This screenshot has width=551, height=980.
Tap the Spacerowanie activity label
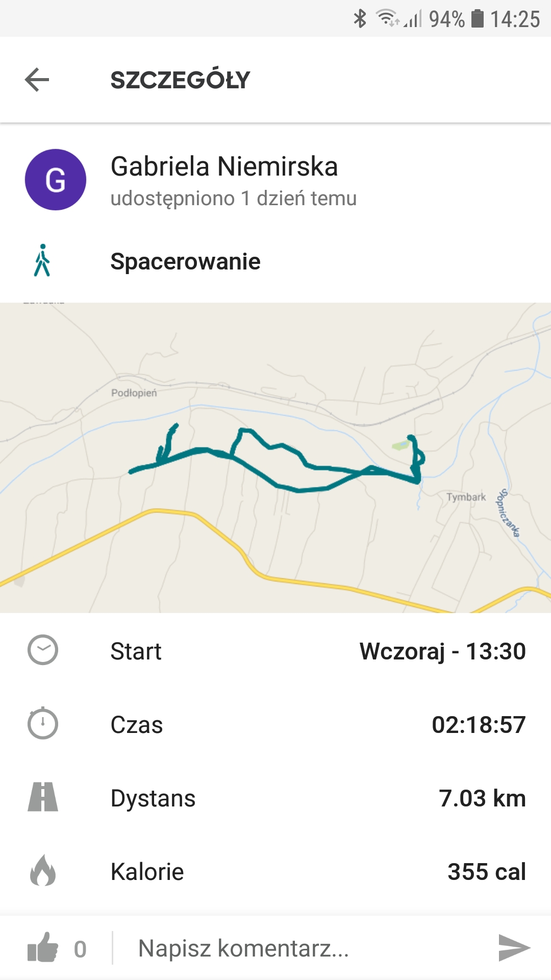coord(185,261)
